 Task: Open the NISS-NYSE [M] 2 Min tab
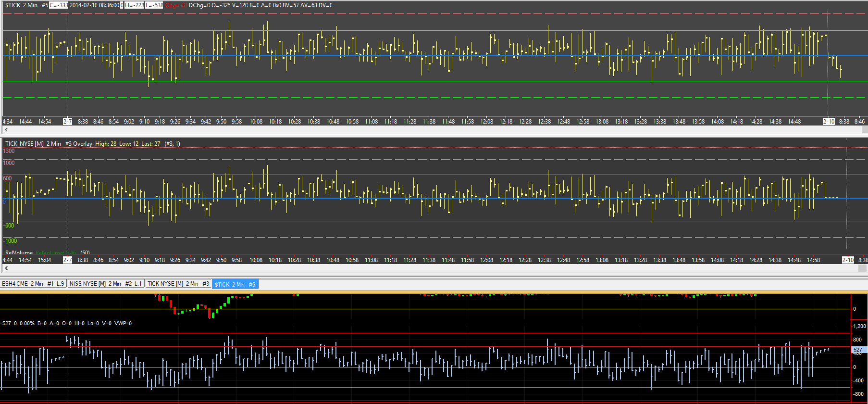(x=105, y=284)
